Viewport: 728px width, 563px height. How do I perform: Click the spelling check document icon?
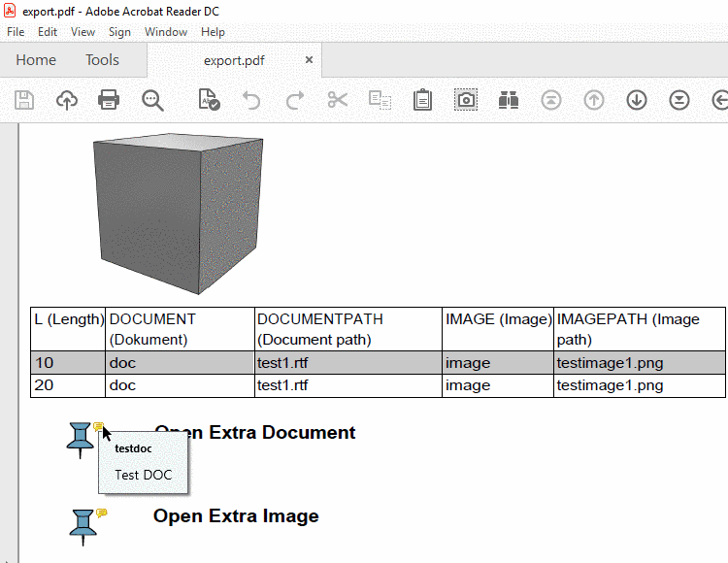click(x=209, y=99)
